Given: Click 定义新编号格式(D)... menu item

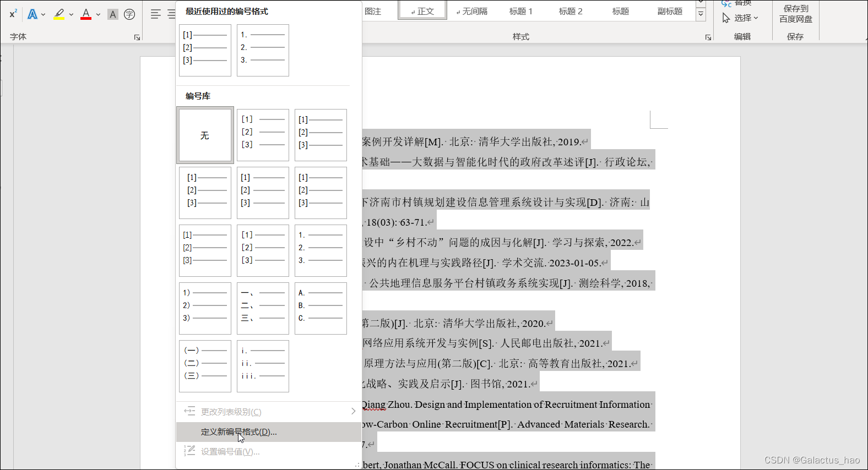Looking at the screenshot, I should [268, 432].
